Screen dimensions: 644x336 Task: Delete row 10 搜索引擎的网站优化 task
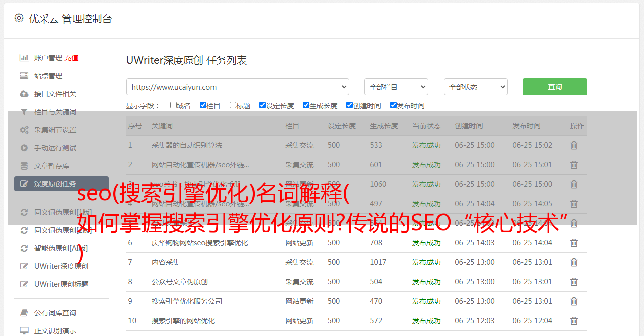(574, 321)
